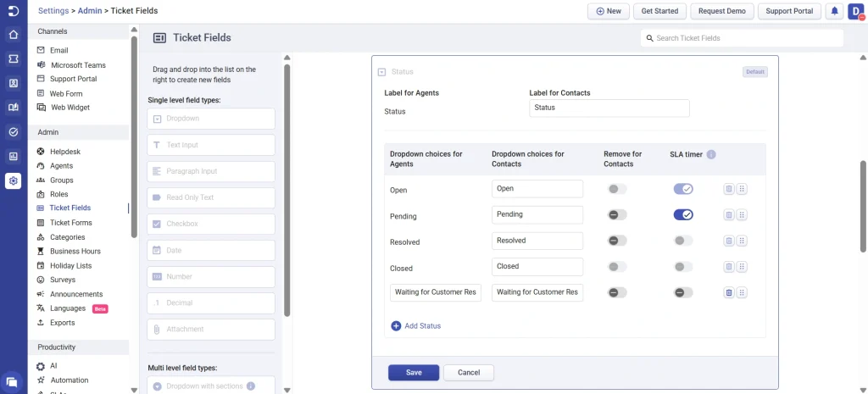Click the app logo at top left
Image resolution: width=868 pixels, height=394 pixels.
[x=14, y=11]
